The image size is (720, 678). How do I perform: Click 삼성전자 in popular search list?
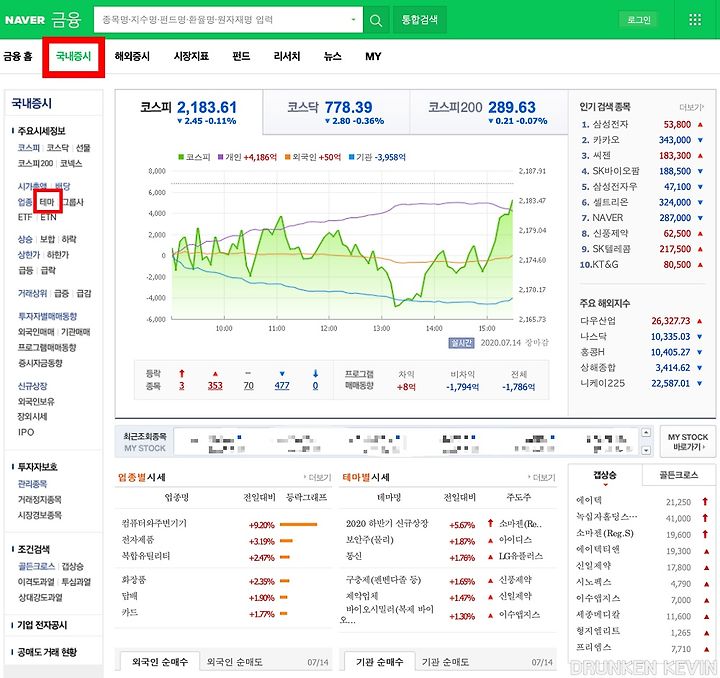point(610,124)
